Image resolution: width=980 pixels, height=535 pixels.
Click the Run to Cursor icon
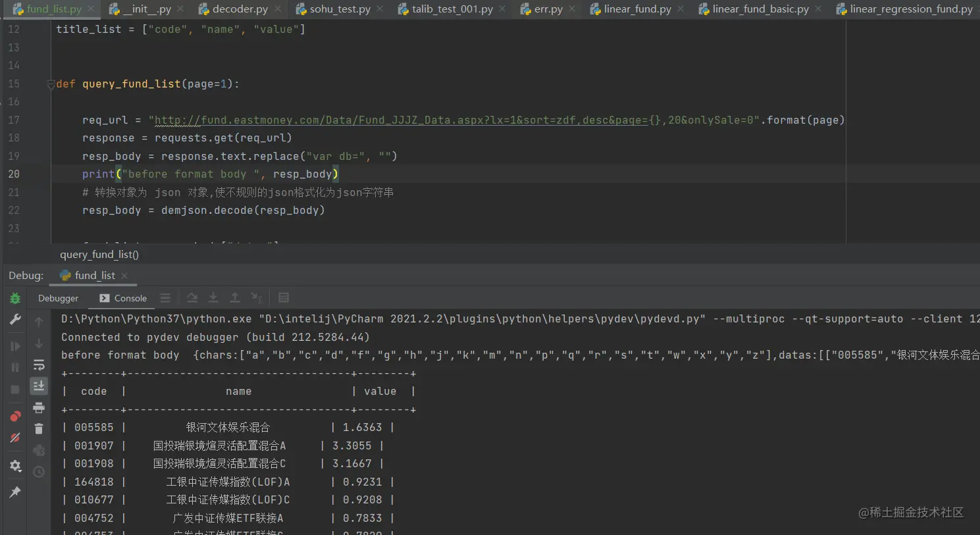tap(257, 298)
